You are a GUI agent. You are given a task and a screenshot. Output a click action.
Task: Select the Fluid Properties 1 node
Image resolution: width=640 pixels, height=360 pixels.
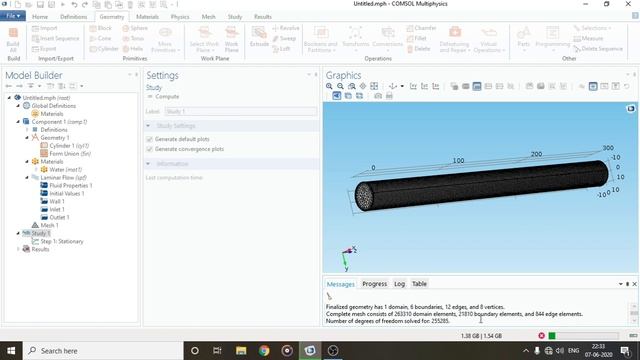67,185
